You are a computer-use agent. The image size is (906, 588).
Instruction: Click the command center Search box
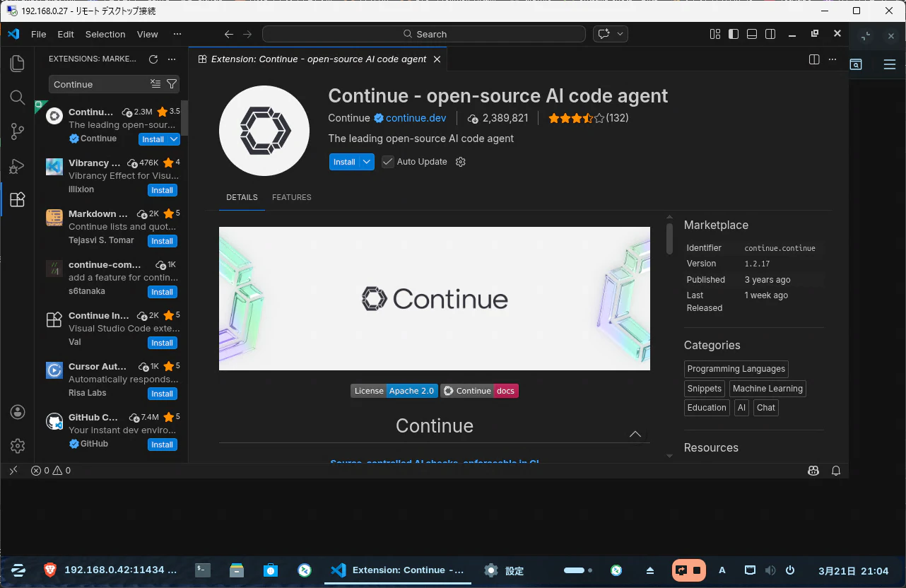[424, 34]
